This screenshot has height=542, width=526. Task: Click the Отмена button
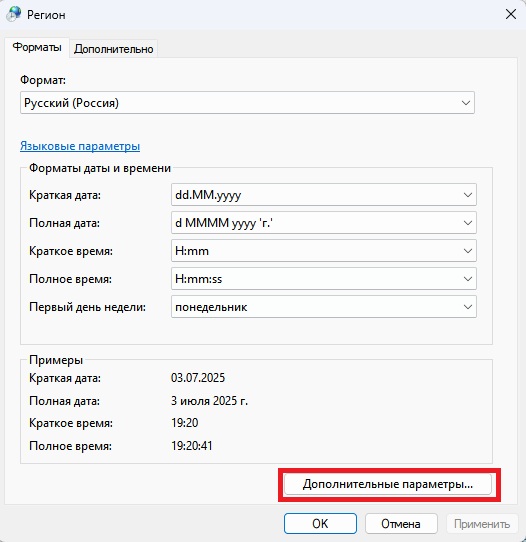click(x=401, y=524)
